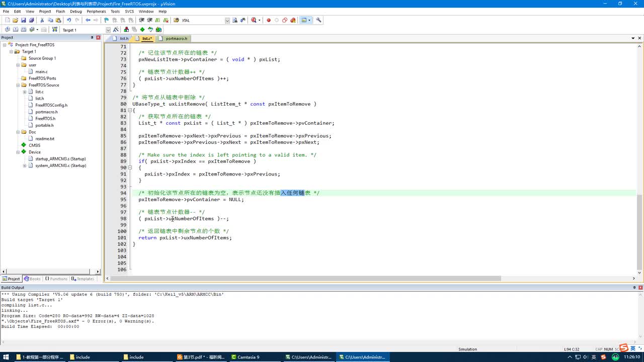
Task: Collapse the Doc folder node
Action: coord(18,132)
